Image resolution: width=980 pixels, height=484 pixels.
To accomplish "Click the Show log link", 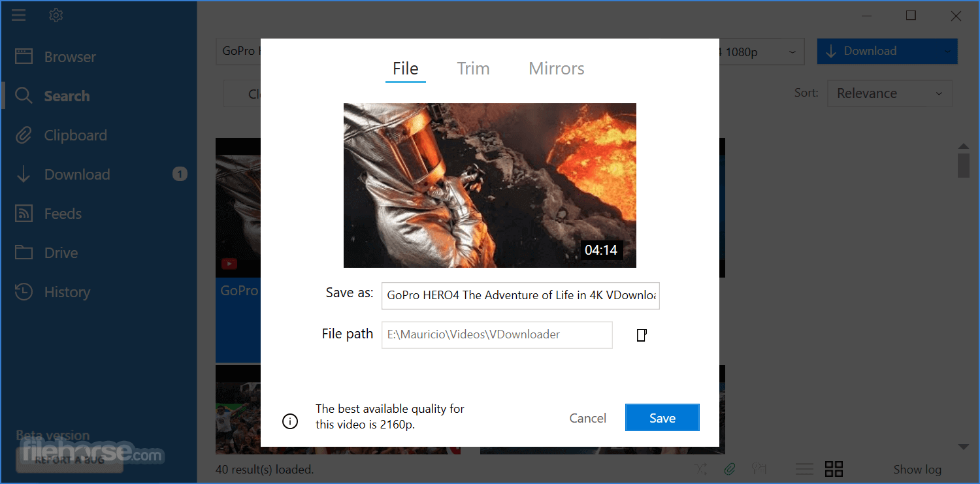I will 917,469.
